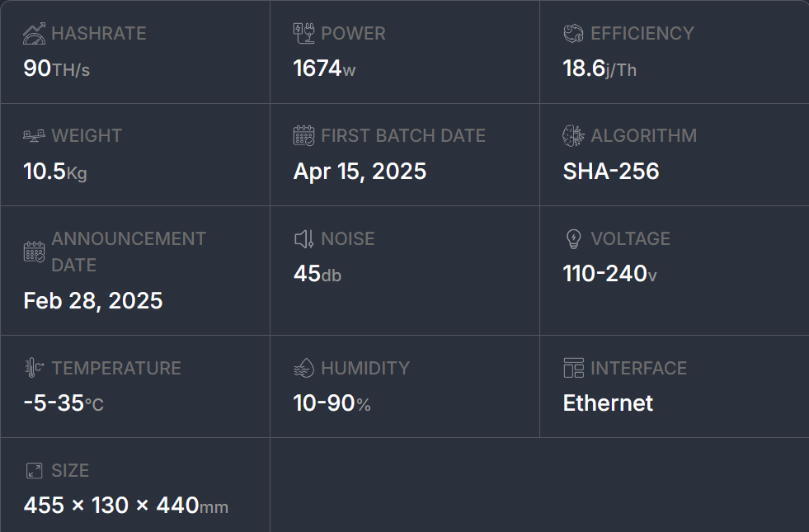Click the power plug icon
Viewport: 809px width, 532px height.
tap(303, 34)
